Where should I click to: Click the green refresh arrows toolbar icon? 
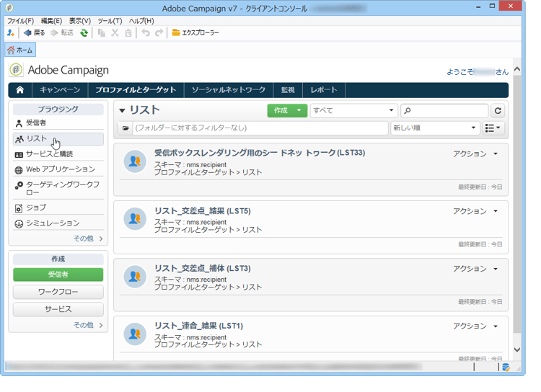(84, 33)
